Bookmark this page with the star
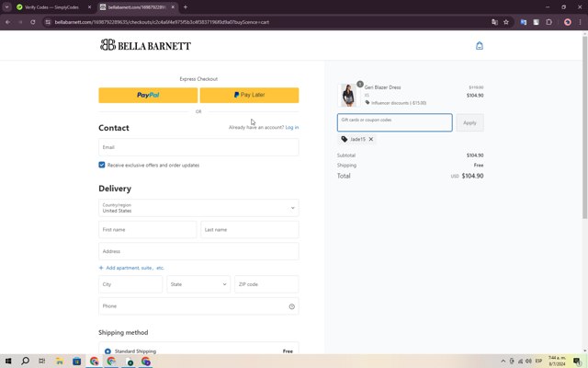This screenshot has height=368, width=588. (506, 22)
